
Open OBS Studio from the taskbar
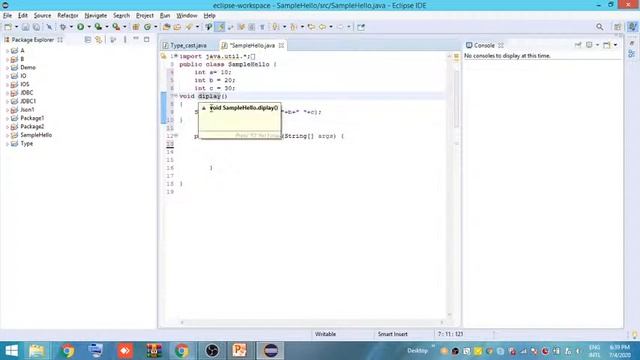pos(212,351)
